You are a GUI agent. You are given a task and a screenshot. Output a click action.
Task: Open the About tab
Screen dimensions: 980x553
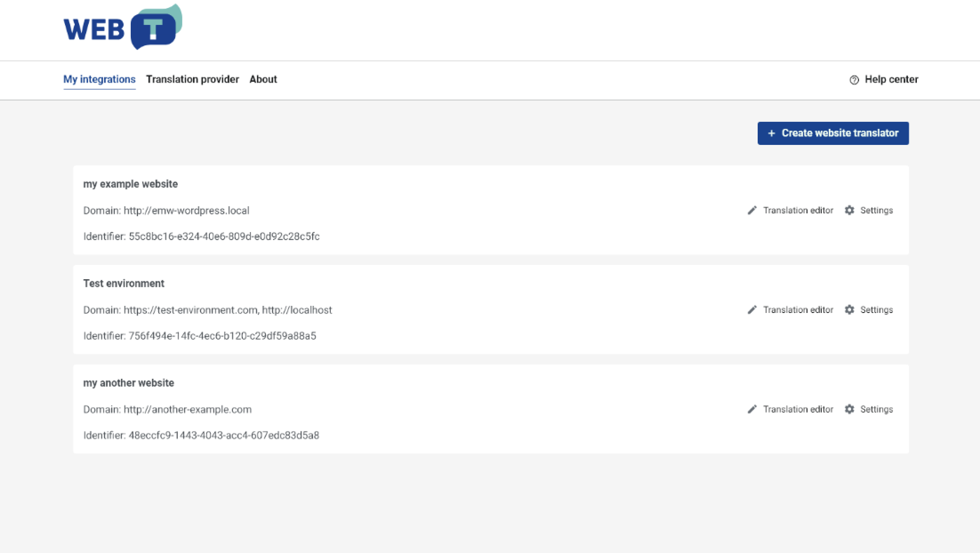click(263, 80)
